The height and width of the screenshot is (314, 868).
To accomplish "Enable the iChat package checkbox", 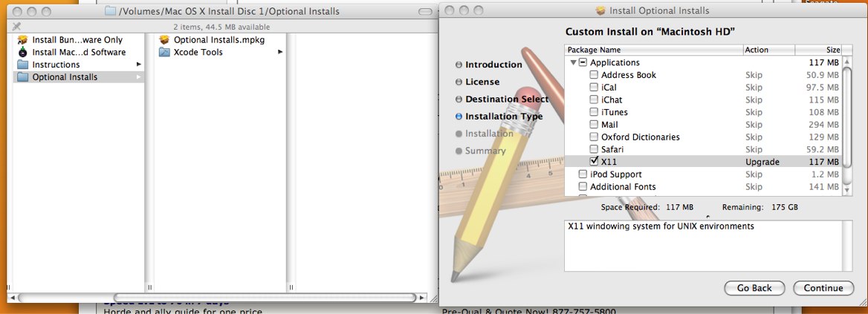I will (x=594, y=99).
